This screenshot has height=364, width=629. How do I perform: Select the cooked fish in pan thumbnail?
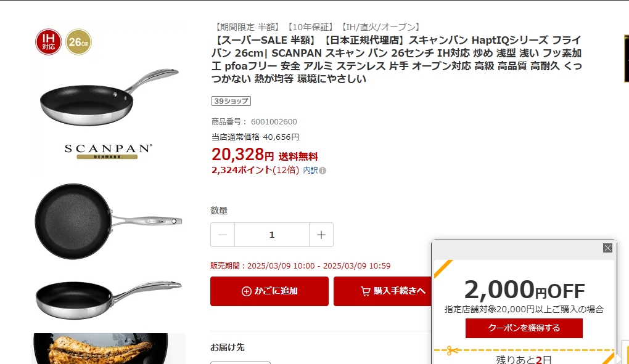pos(109,349)
